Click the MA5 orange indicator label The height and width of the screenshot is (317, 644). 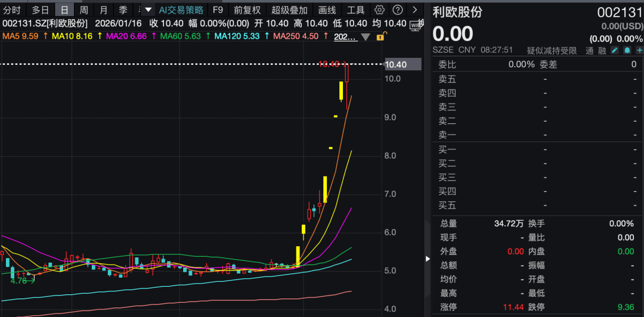[21, 36]
